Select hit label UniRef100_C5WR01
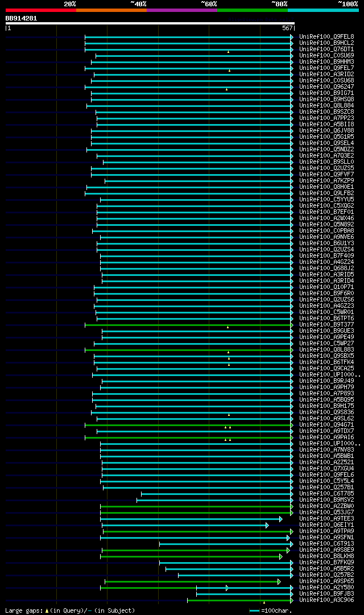The image size is (364, 615). coord(326,312)
